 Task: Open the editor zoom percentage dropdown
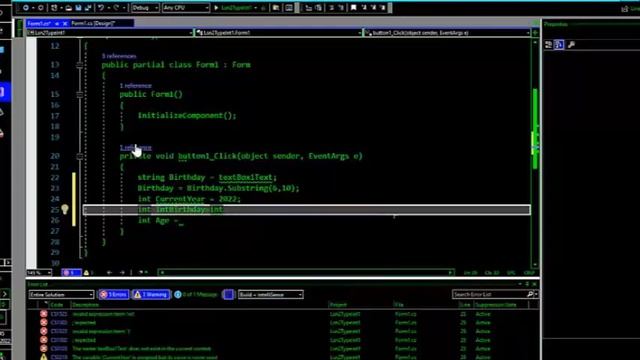(39, 273)
